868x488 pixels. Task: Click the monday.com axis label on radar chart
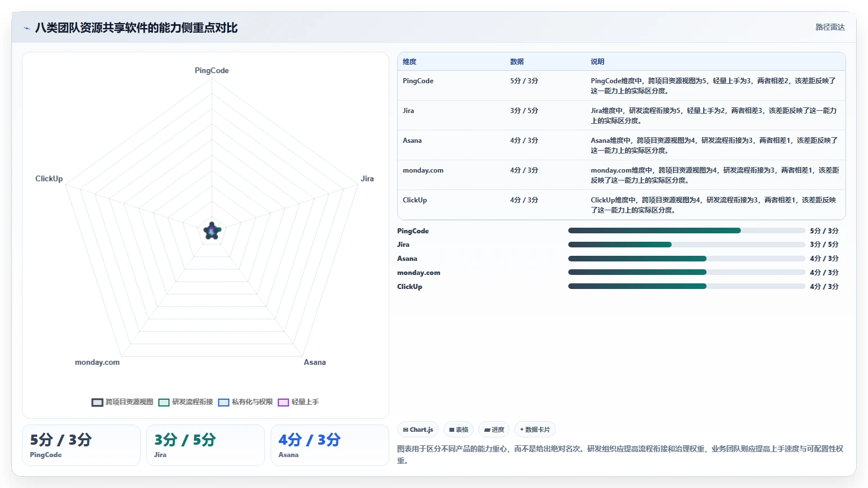[x=97, y=363]
